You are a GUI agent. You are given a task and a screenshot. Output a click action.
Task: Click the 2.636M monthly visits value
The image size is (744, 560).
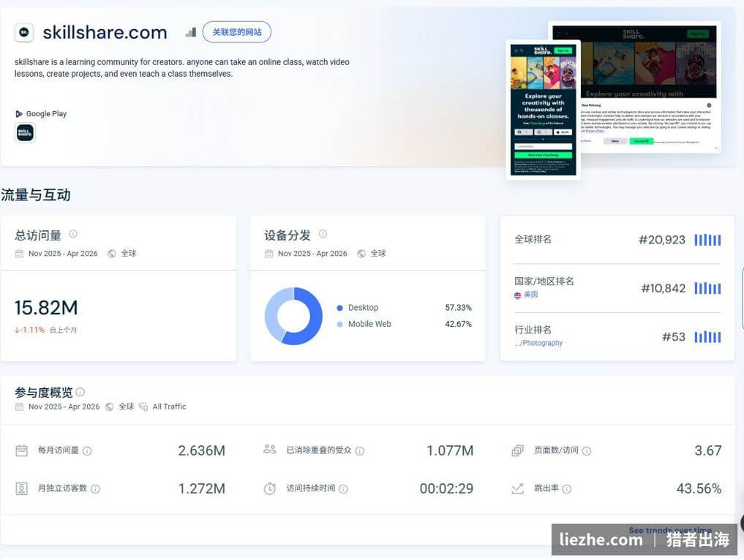pyautogui.click(x=202, y=450)
